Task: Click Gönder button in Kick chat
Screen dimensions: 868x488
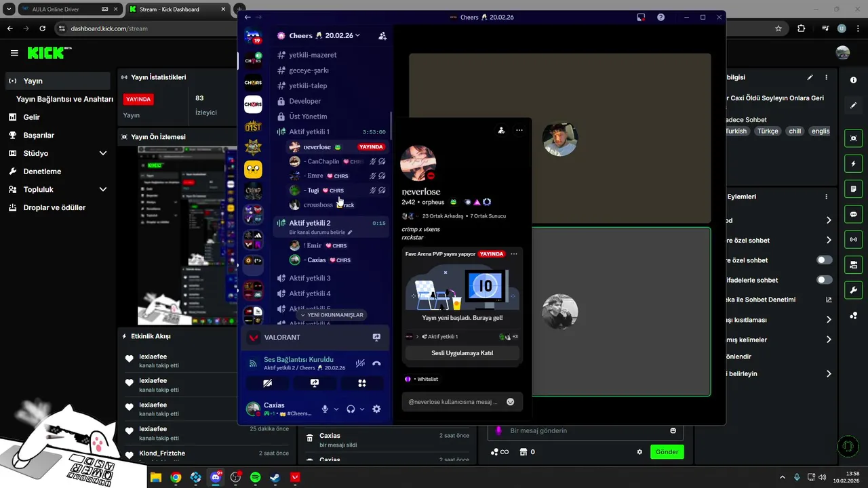Action: click(x=667, y=451)
